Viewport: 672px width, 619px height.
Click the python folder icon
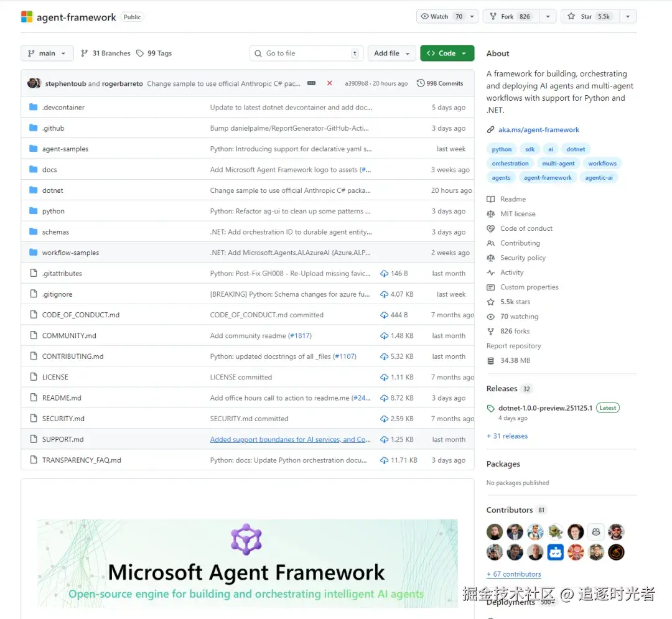pyautogui.click(x=33, y=211)
